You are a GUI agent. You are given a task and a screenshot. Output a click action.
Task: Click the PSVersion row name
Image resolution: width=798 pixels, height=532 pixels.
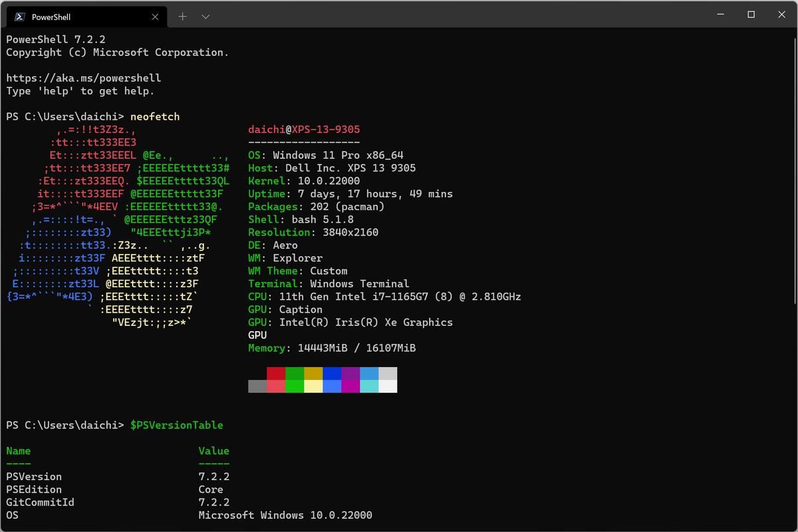[x=34, y=477]
